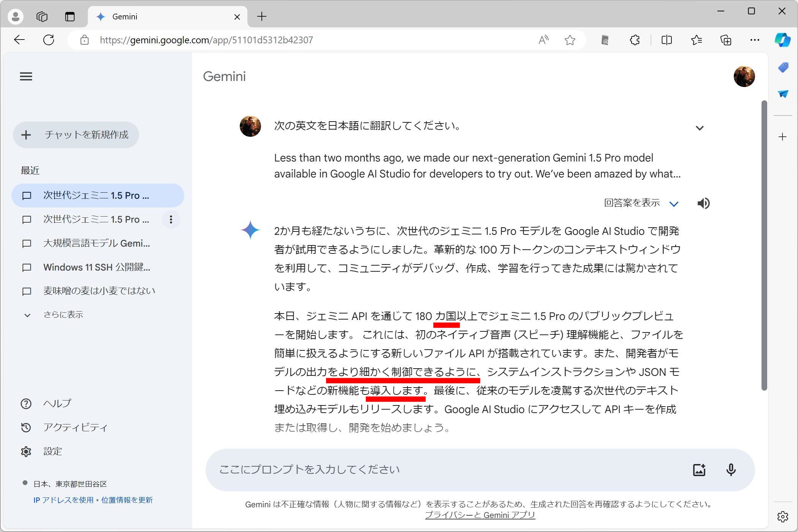The image size is (798, 532).
Task: Click the Gemini sparkle icon by response
Action: coord(250,230)
